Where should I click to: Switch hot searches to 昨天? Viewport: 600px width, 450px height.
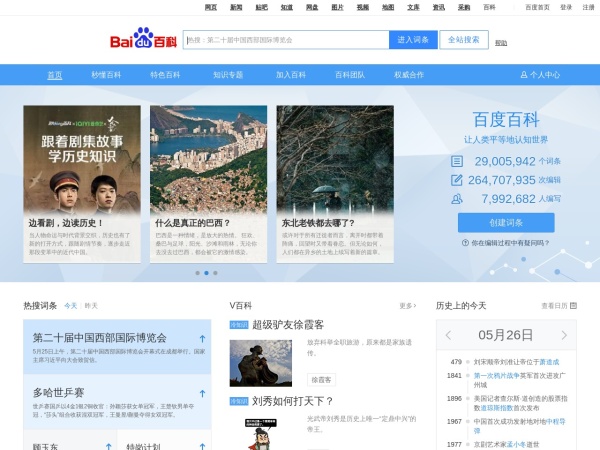91,306
